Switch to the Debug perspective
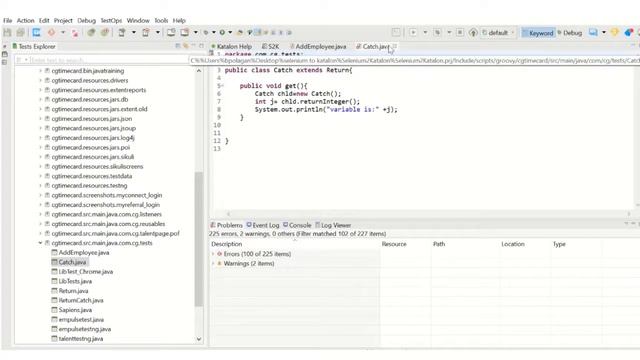Screen dimensions: 640x360 coord(570,33)
